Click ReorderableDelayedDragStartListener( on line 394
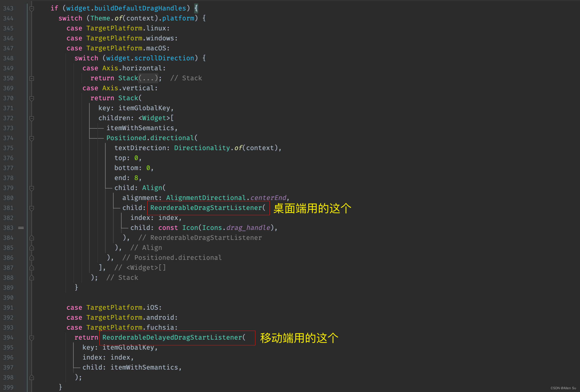 (x=174, y=338)
